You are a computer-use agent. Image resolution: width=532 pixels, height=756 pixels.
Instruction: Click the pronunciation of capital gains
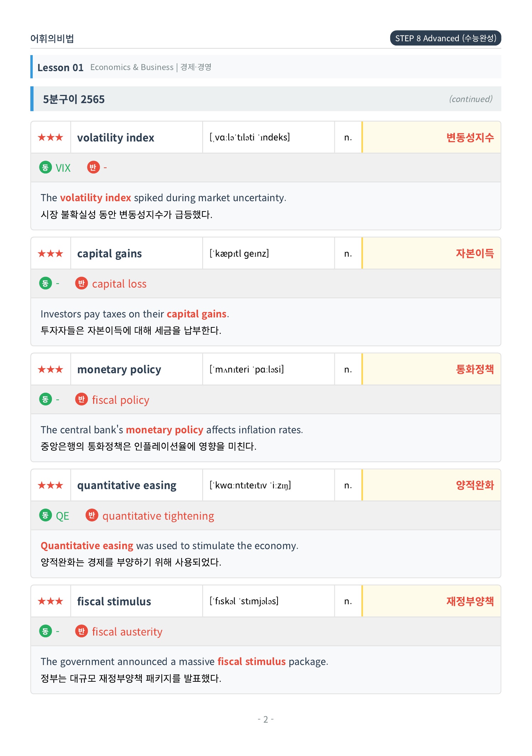pos(239,253)
